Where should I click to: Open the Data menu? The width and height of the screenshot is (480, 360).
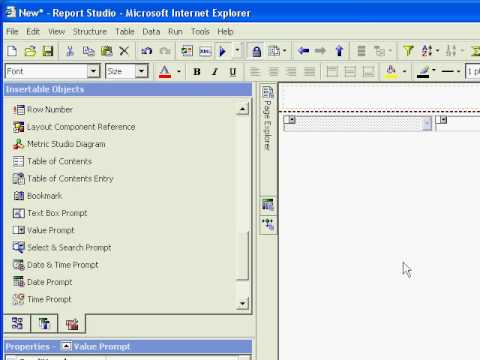[x=151, y=32]
